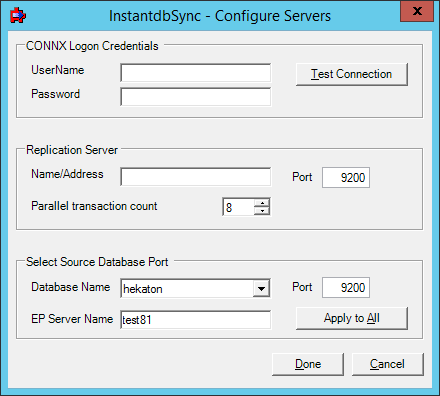The image size is (440, 396).
Task: Click the InstantdbSync app icon in title bar
Action: click(x=18, y=16)
